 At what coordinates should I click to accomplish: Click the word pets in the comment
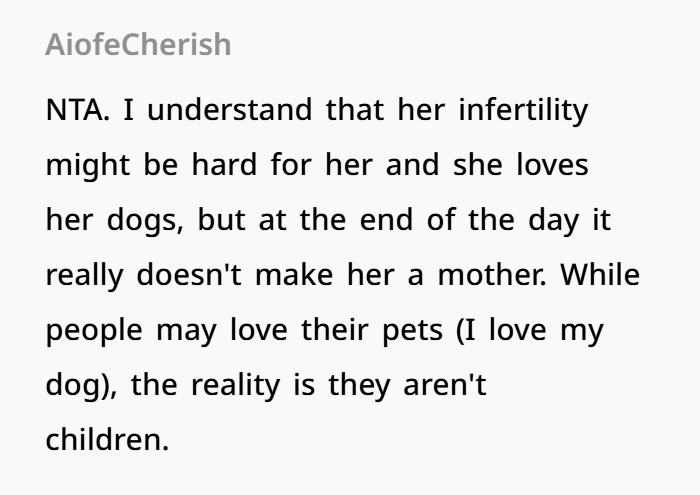click(412, 330)
